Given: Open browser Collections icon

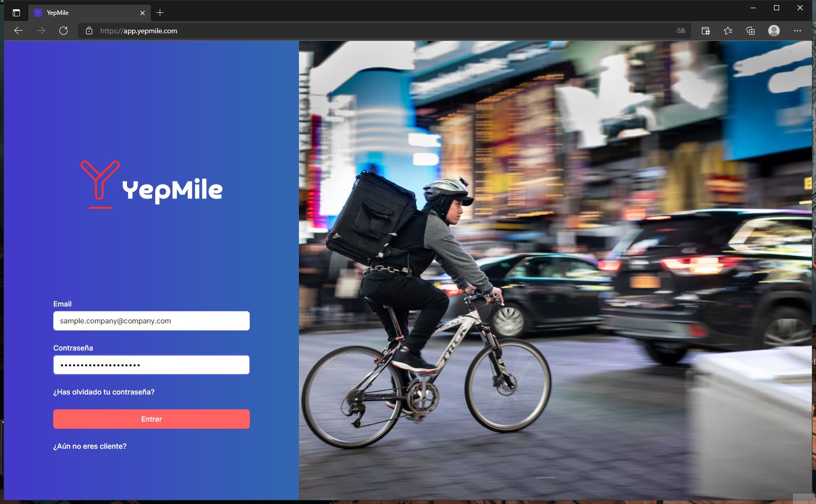Looking at the screenshot, I should coord(750,31).
